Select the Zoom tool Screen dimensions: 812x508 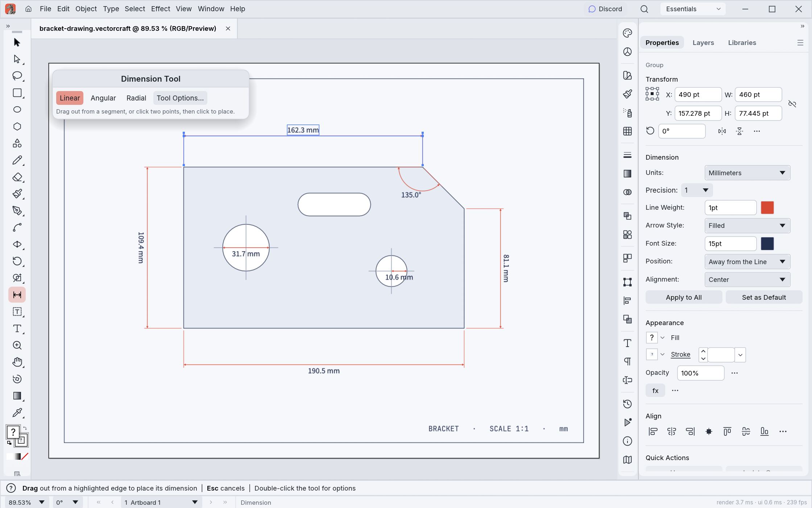click(17, 345)
